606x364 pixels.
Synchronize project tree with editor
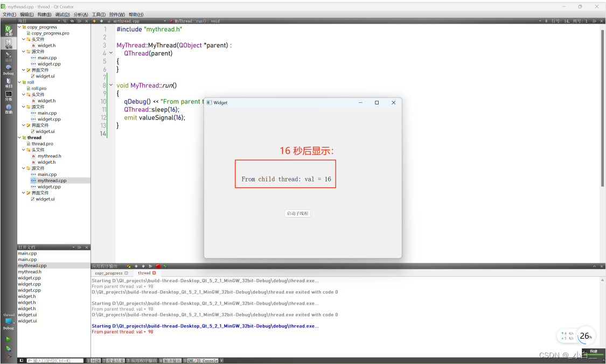(72, 21)
